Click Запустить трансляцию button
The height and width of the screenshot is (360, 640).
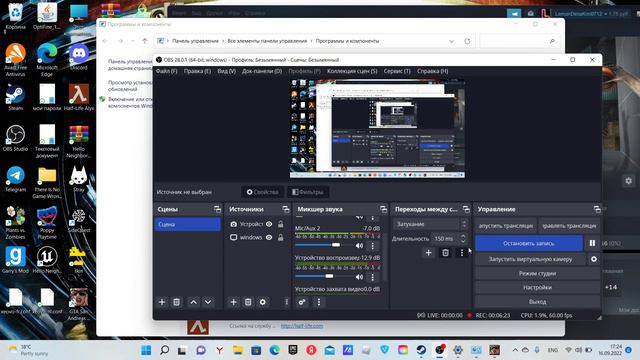506,226
